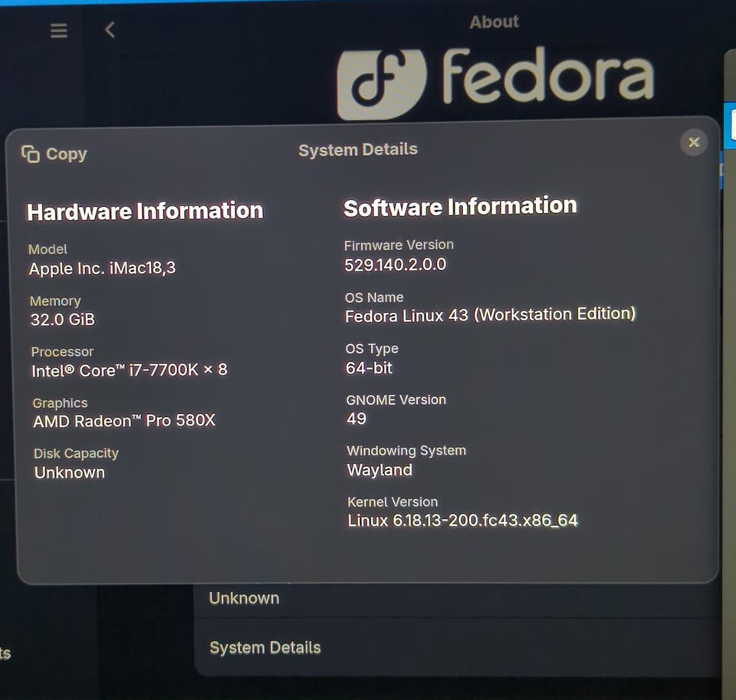Click the 'Processor' label
Viewport: 736px width, 700px height.
coord(62,352)
